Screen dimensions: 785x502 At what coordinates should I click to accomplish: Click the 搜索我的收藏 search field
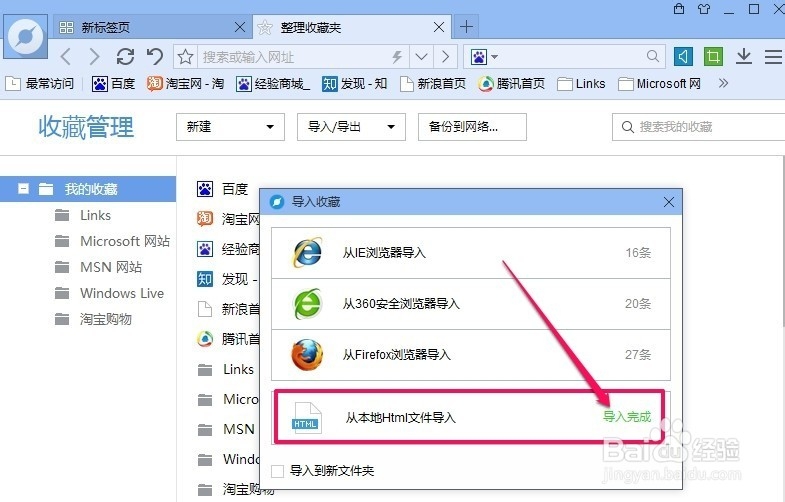click(698, 127)
